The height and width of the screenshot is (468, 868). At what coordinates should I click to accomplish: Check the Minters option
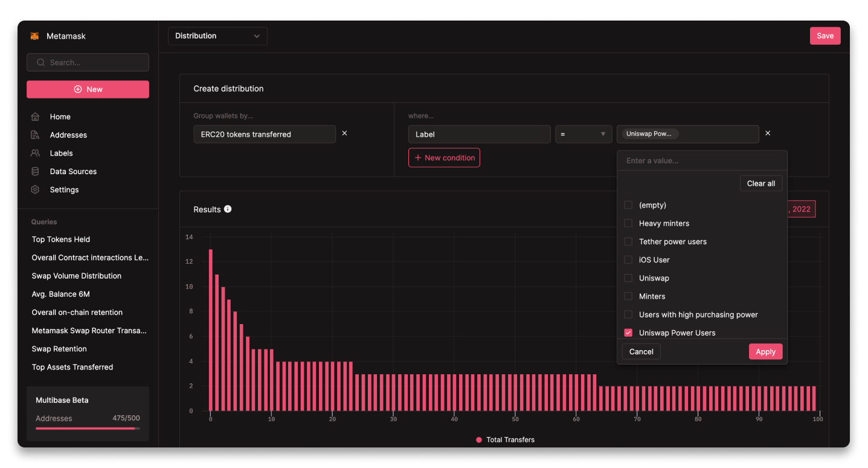[x=628, y=296]
